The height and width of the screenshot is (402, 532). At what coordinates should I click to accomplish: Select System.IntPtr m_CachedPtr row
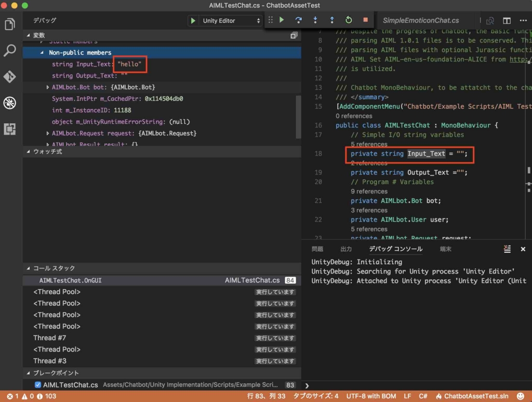162,99
